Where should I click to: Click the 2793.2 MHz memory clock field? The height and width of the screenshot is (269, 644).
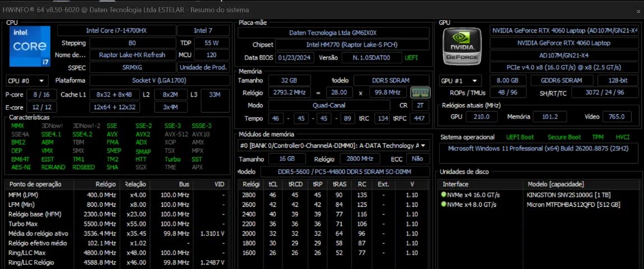pos(289,92)
